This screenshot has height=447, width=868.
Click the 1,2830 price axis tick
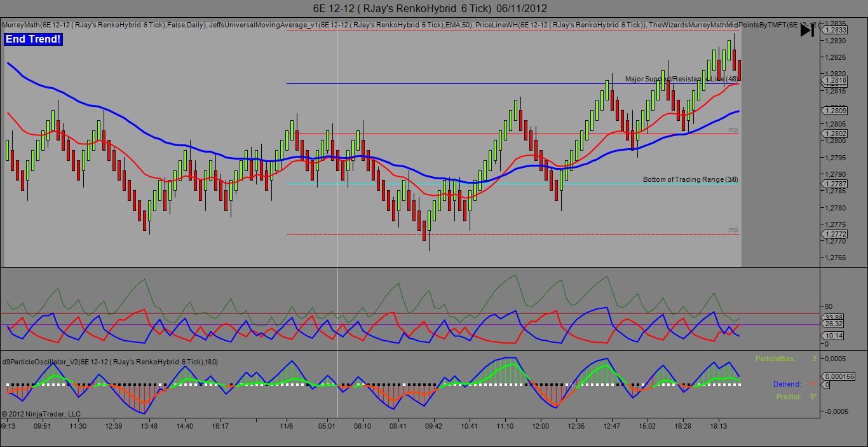point(834,40)
